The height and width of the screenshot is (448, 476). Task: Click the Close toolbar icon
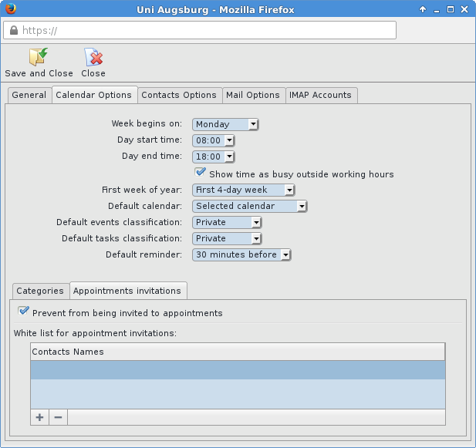coord(93,58)
